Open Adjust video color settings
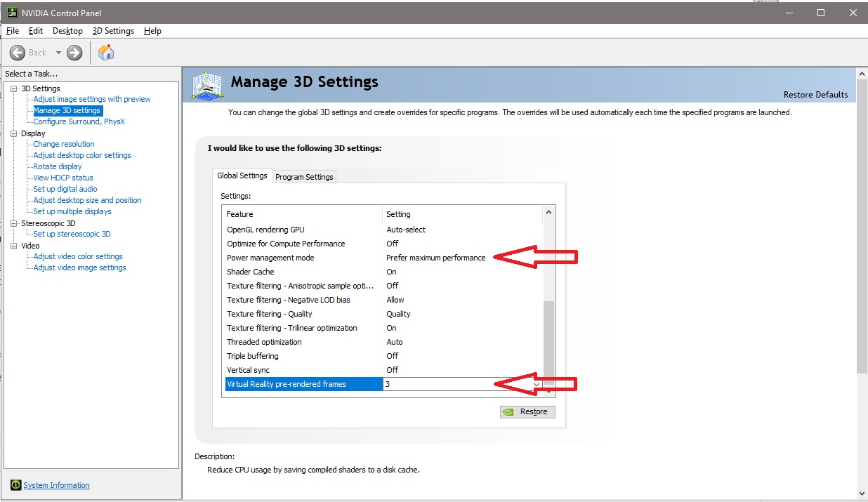 (78, 256)
